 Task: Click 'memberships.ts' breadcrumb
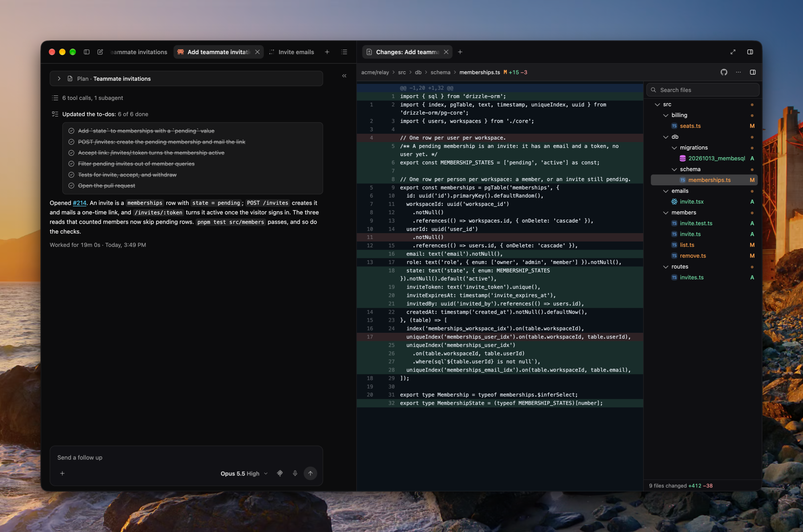point(479,72)
